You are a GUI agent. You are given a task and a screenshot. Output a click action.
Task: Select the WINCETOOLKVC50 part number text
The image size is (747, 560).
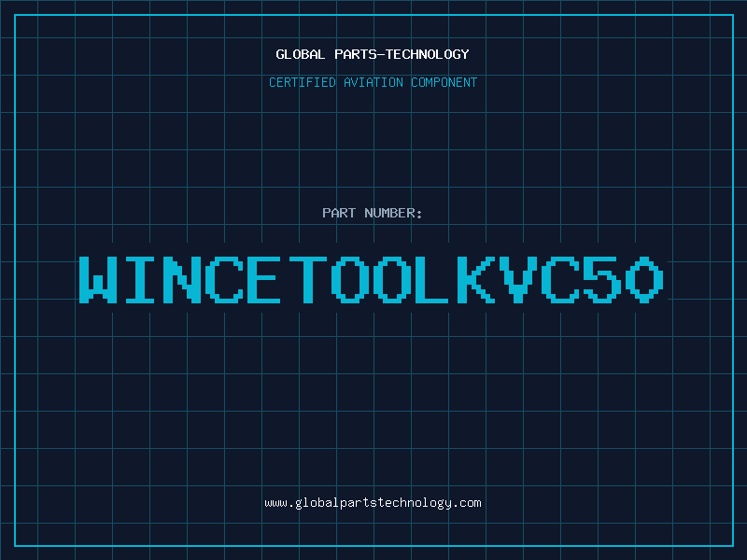pos(373,279)
